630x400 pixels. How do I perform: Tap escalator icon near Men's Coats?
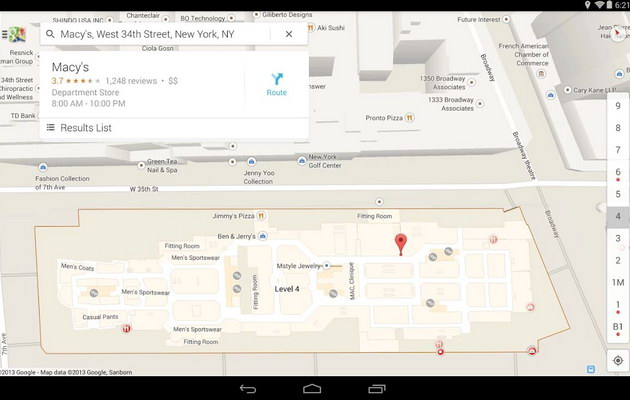(94, 293)
